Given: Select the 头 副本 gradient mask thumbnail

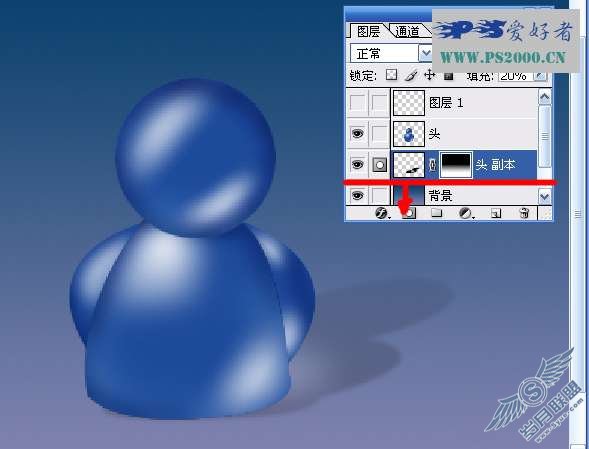Looking at the screenshot, I should tap(456, 165).
